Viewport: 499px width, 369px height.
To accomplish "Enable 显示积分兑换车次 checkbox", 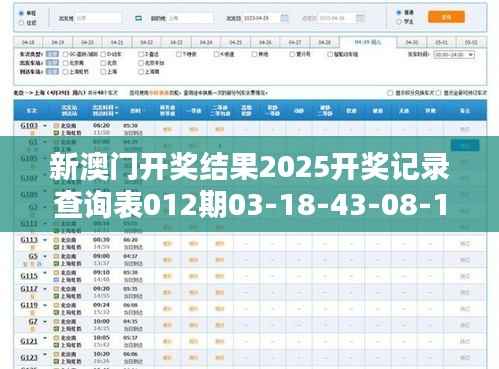I will pyautogui.click(x=390, y=93).
